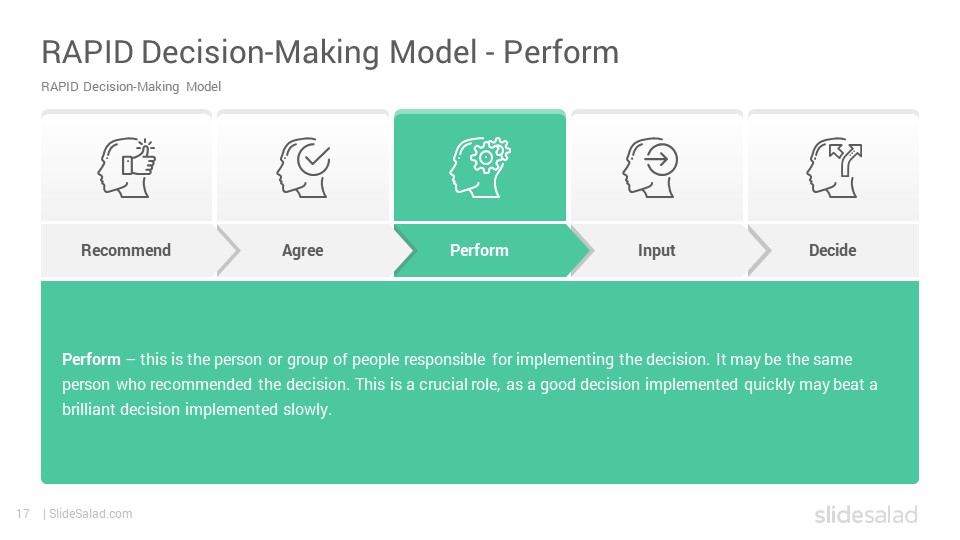Click the green arrow tip after Perform
Image resolution: width=960 pixels, height=540 pixels.
[x=580, y=250]
